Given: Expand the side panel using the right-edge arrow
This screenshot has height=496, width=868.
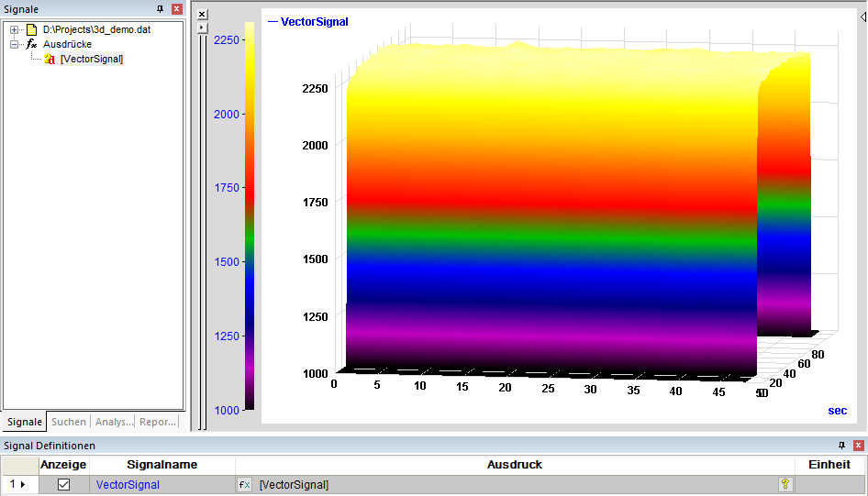Looking at the screenshot, I should click(x=863, y=17).
